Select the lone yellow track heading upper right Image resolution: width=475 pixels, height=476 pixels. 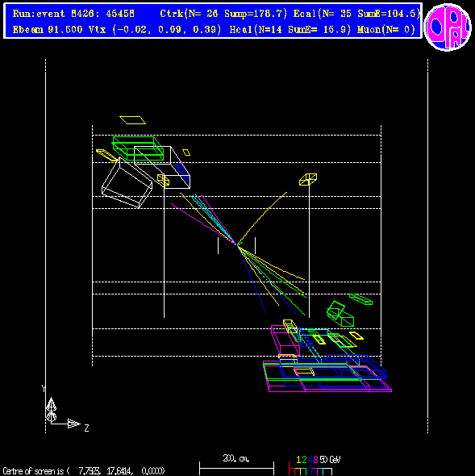(261, 219)
